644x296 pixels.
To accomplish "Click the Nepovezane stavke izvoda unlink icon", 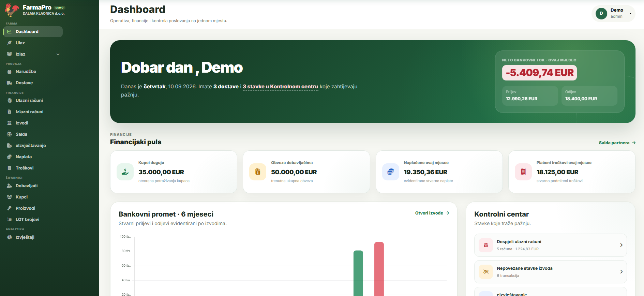I will pos(486,272).
